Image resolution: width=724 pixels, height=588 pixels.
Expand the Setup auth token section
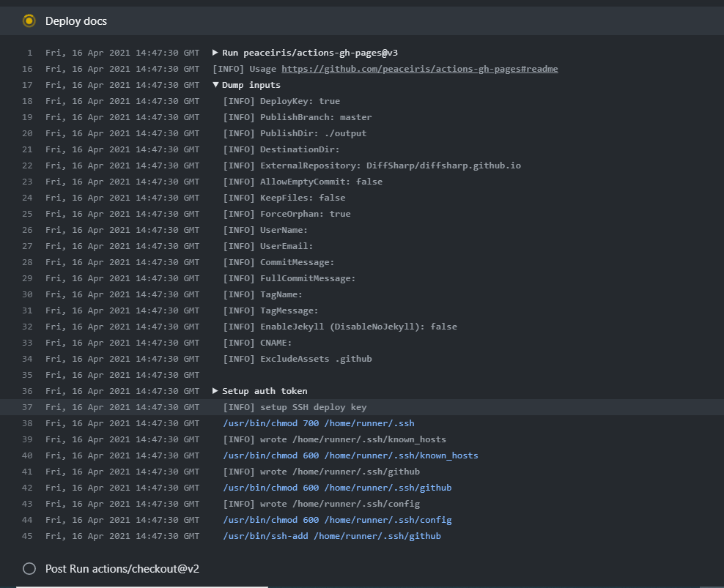click(214, 391)
